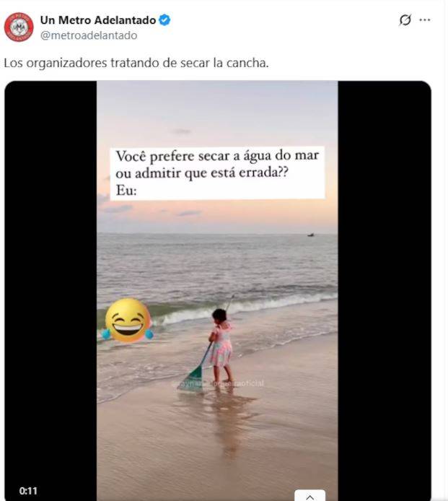
Task: Expand the chevron-up button below video
Action: coord(309,495)
